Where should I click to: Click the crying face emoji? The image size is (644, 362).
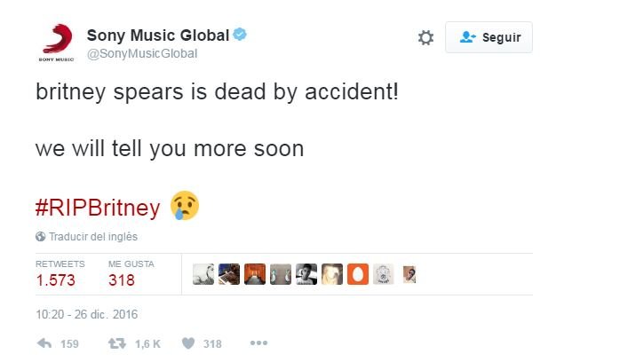coord(185,206)
